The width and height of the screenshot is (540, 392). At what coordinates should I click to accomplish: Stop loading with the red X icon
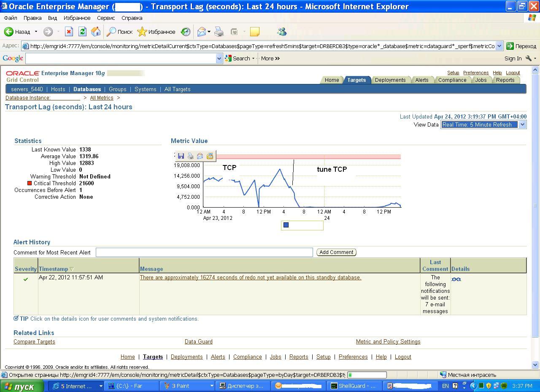(x=69, y=32)
